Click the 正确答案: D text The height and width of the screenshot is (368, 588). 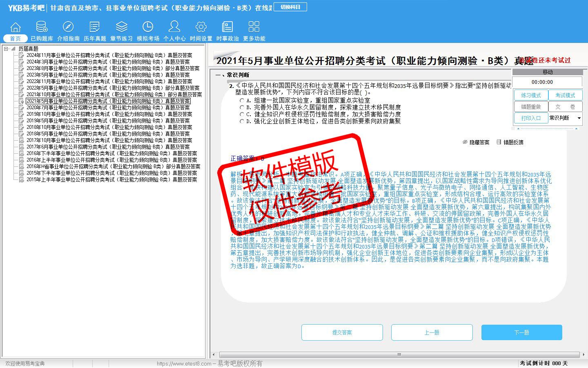247,159
